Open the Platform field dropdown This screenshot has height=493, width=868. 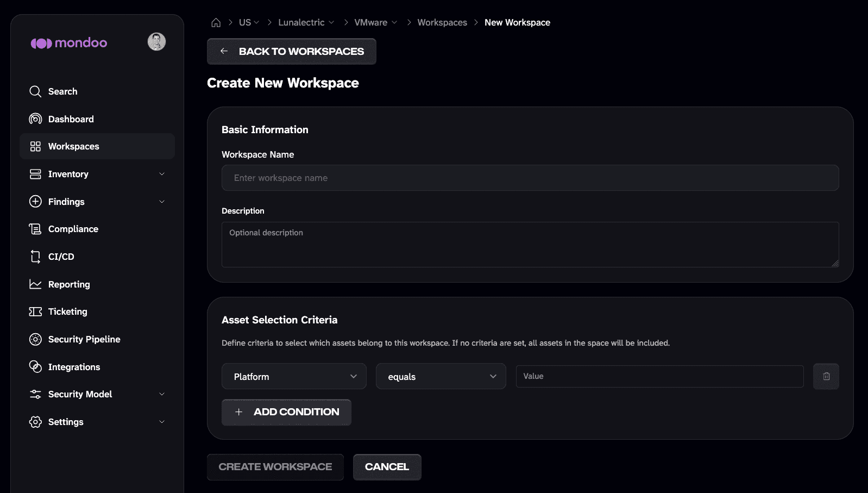(x=294, y=376)
